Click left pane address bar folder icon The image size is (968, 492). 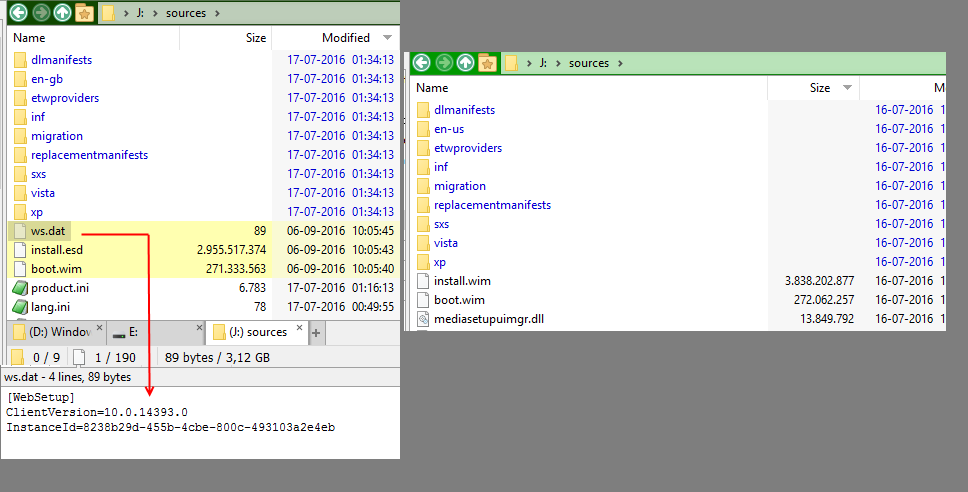(109, 13)
